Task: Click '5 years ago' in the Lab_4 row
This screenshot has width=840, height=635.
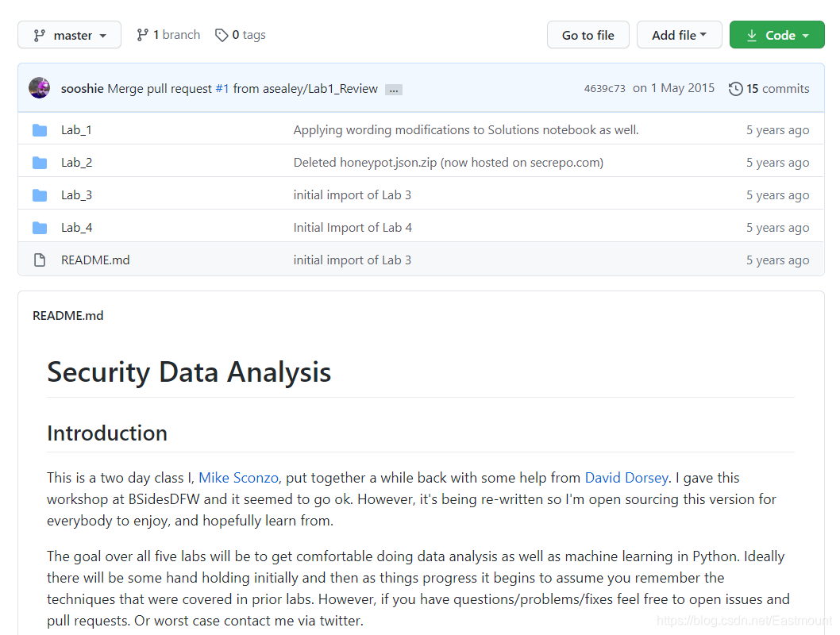Action: [x=777, y=228]
